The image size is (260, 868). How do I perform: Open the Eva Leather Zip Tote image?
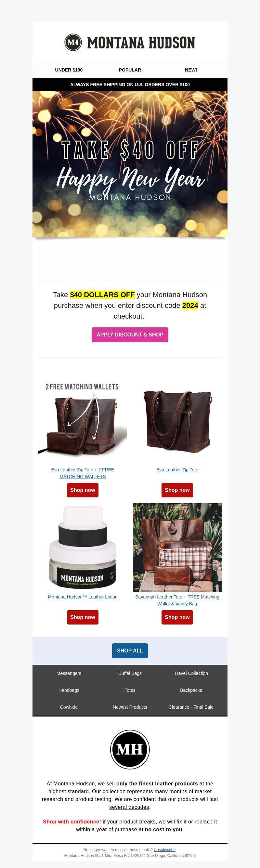pyautogui.click(x=177, y=418)
